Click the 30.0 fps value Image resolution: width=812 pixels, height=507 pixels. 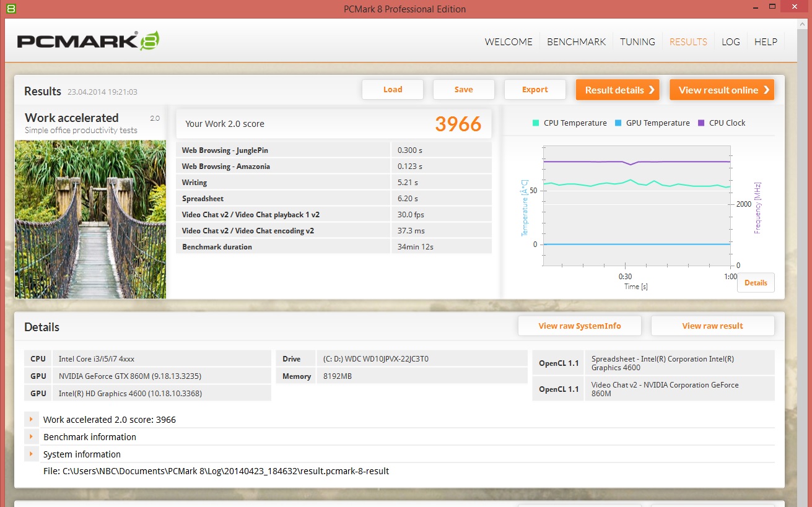411,215
